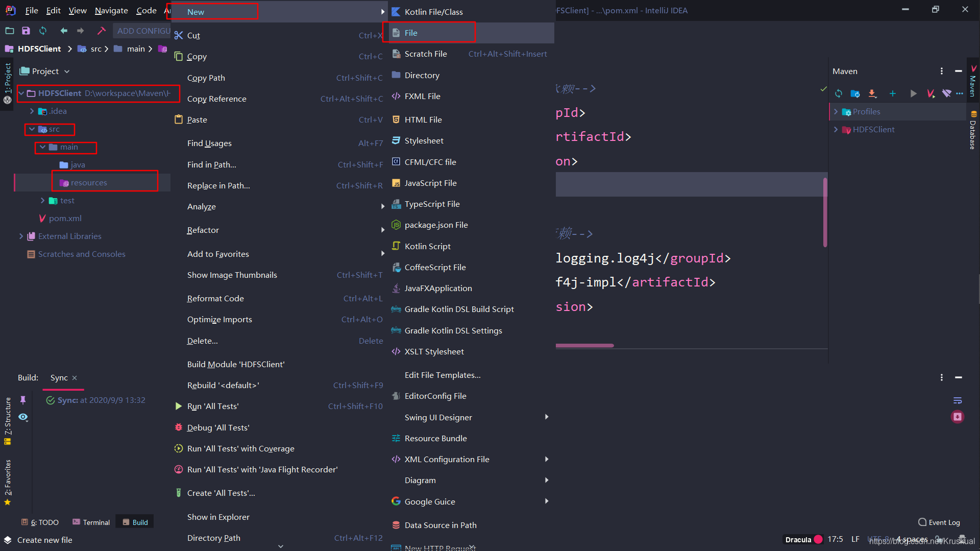Open build panel options menu dots

coord(942,377)
